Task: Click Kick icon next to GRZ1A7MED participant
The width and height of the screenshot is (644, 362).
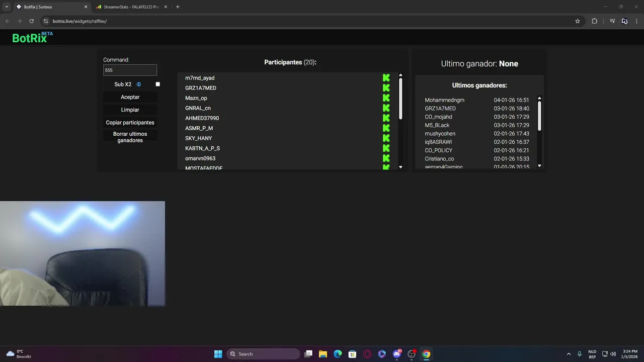Action: point(386,88)
